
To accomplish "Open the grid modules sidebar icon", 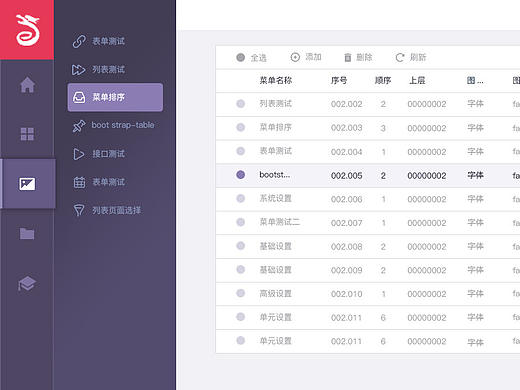I will coord(27,134).
